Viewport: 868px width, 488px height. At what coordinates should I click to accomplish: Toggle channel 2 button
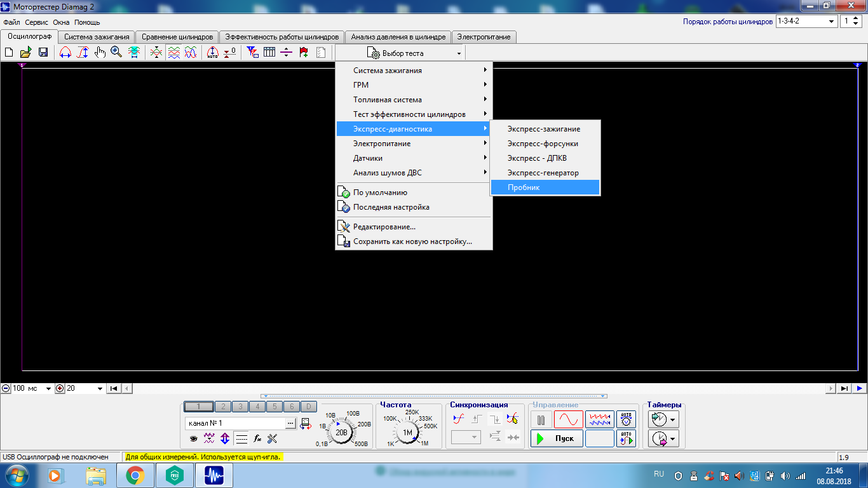coord(223,407)
